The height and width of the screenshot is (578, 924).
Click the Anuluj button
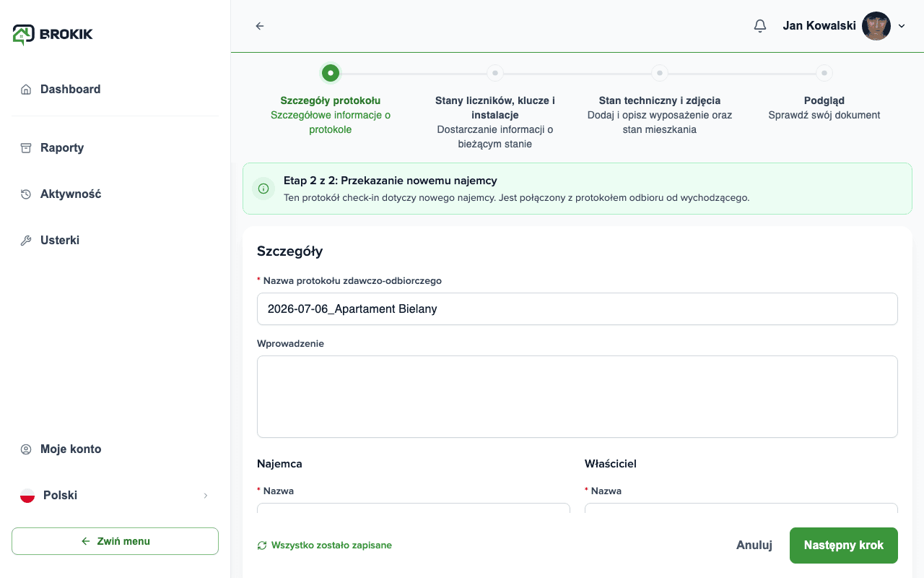pos(754,545)
